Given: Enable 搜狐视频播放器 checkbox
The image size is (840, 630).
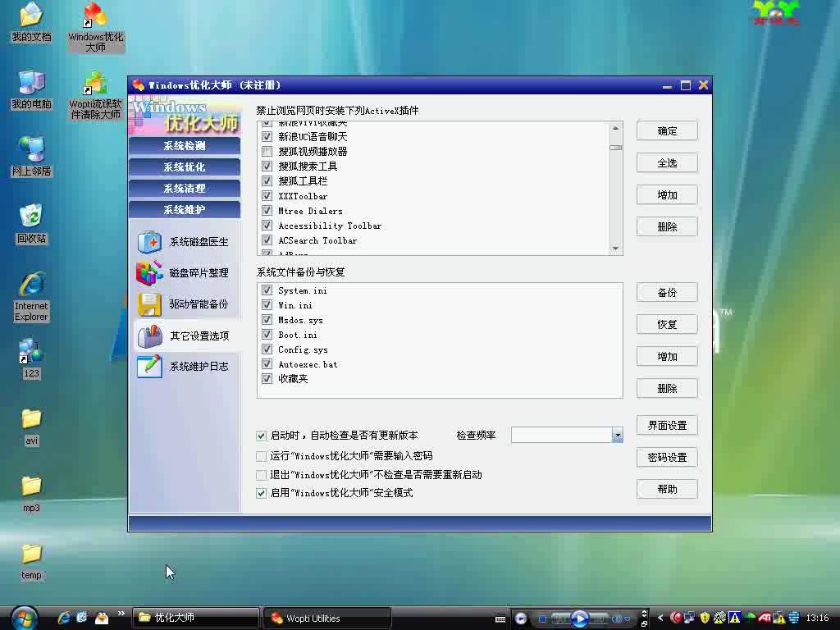Looking at the screenshot, I should 267,152.
